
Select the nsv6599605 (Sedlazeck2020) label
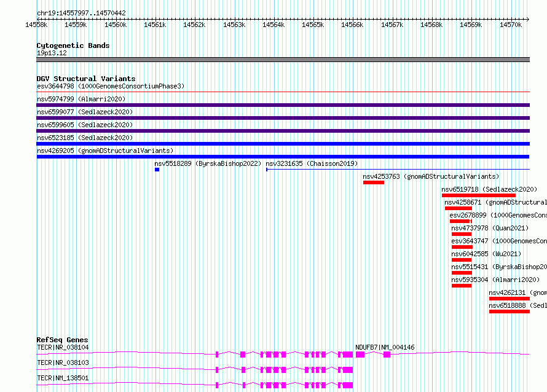click(85, 125)
